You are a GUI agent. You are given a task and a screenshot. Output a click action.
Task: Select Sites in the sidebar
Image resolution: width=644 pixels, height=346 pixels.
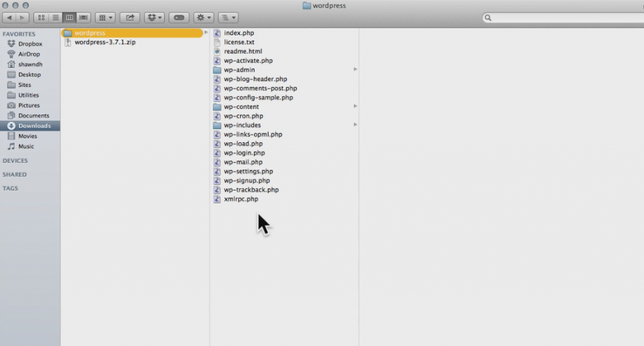pyautogui.click(x=30, y=85)
